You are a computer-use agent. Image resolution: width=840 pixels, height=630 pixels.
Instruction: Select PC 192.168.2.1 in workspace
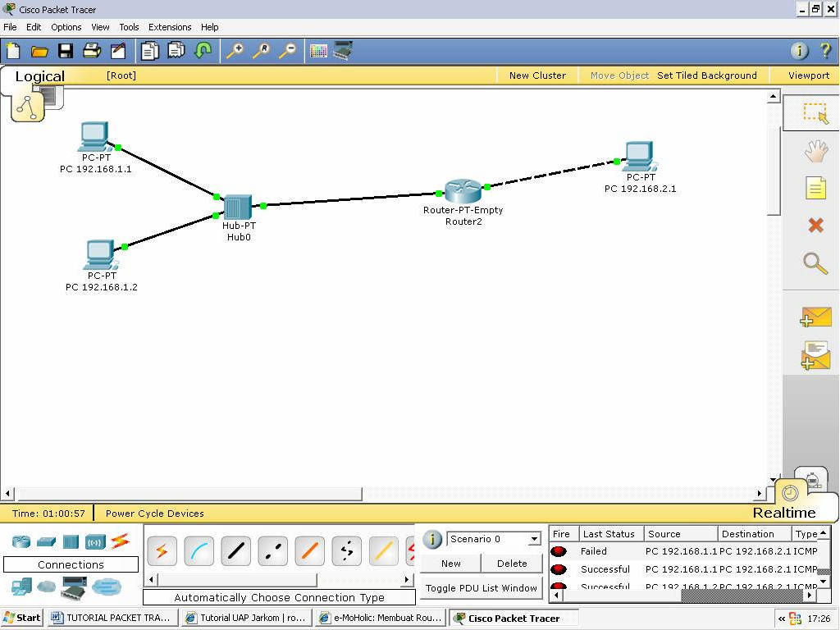click(x=639, y=157)
